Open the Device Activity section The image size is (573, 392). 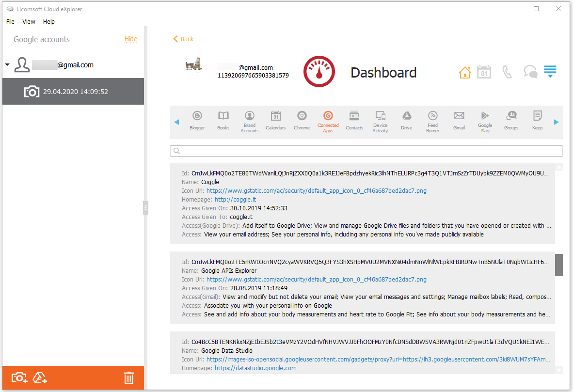click(x=380, y=121)
